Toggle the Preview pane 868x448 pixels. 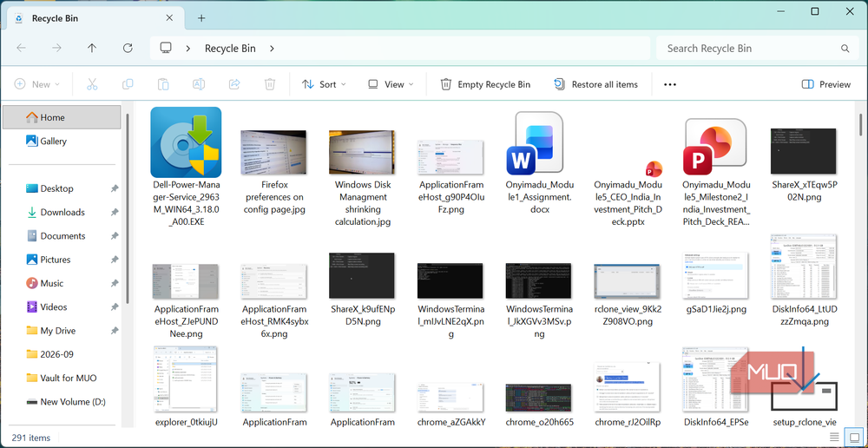pos(826,84)
